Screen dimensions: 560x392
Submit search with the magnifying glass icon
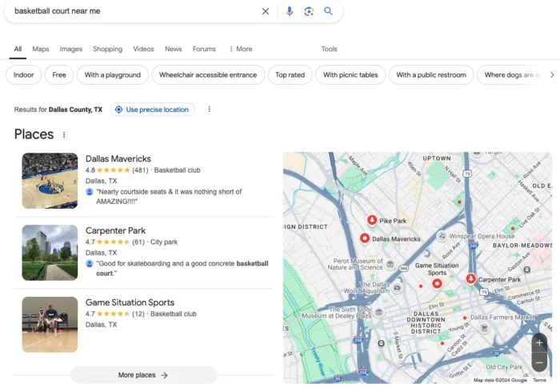click(x=328, y=11)
